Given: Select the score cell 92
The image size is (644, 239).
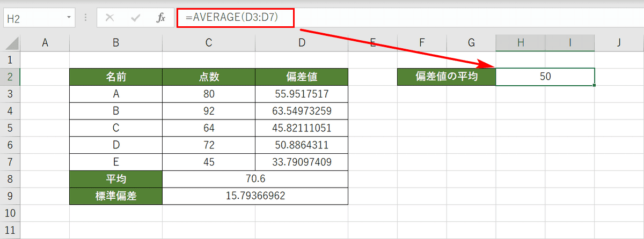Looking at the screenshot, I should tap(209, 111).
